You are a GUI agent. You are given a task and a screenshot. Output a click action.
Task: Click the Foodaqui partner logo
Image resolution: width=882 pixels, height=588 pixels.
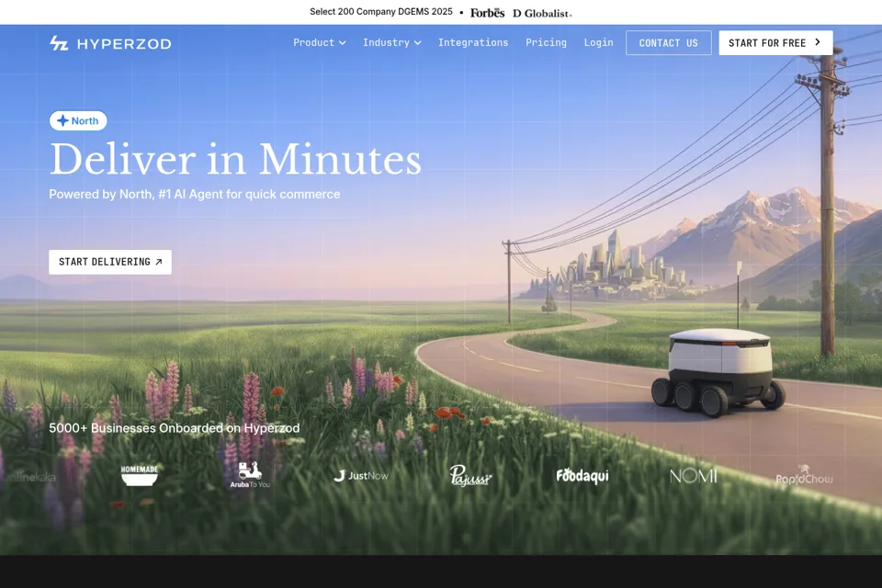[582, 476]
